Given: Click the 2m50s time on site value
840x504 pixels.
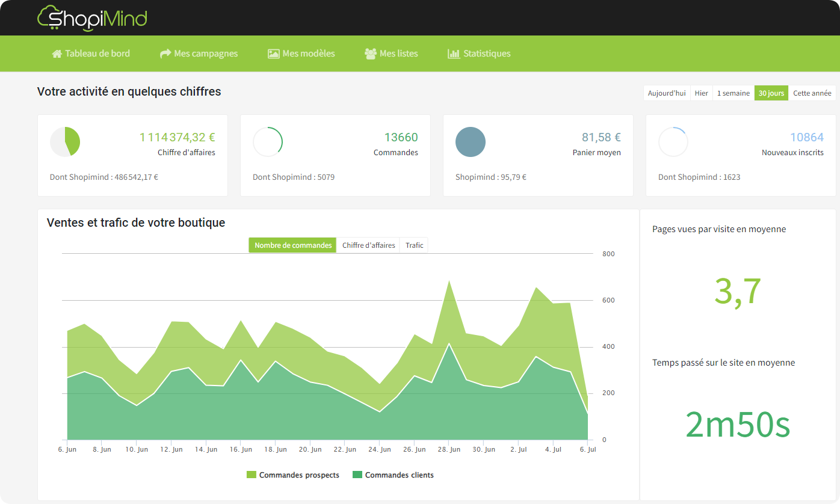Looking at the screenshot, I should [x=738, y=425].
